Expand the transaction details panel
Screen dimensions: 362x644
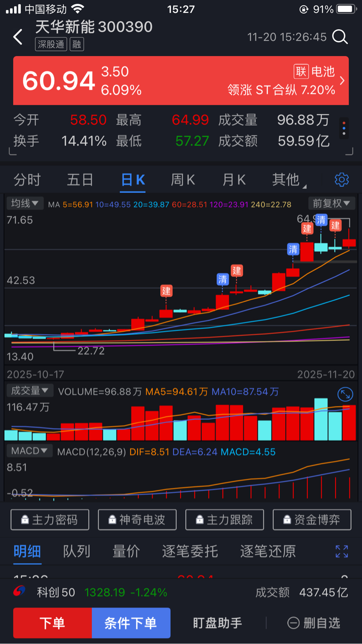coord(342,551)
